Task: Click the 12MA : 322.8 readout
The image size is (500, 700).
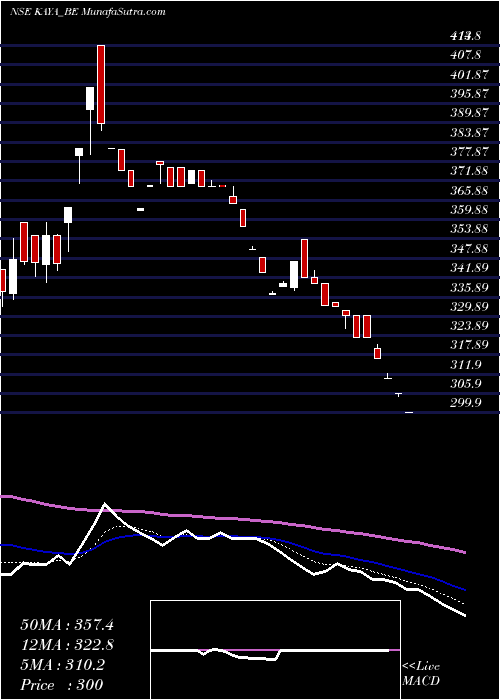Action: click(65, 645)
